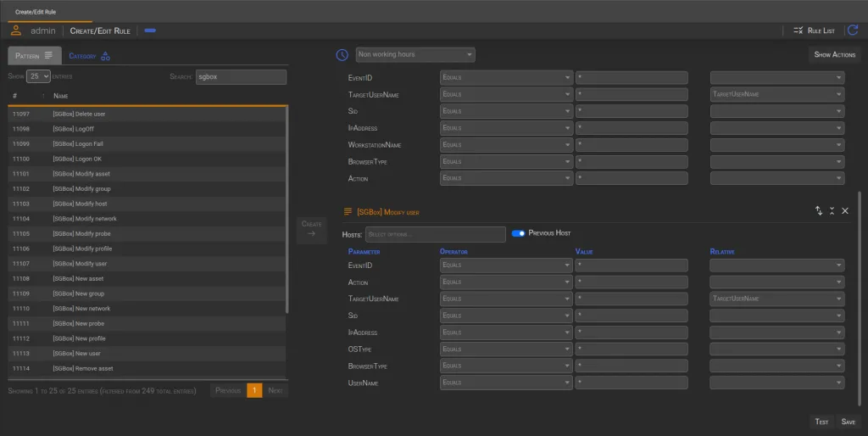868x436 pixels.
Task: Click the list icon before [SGBox] Modify user
Action: [348, 211]
